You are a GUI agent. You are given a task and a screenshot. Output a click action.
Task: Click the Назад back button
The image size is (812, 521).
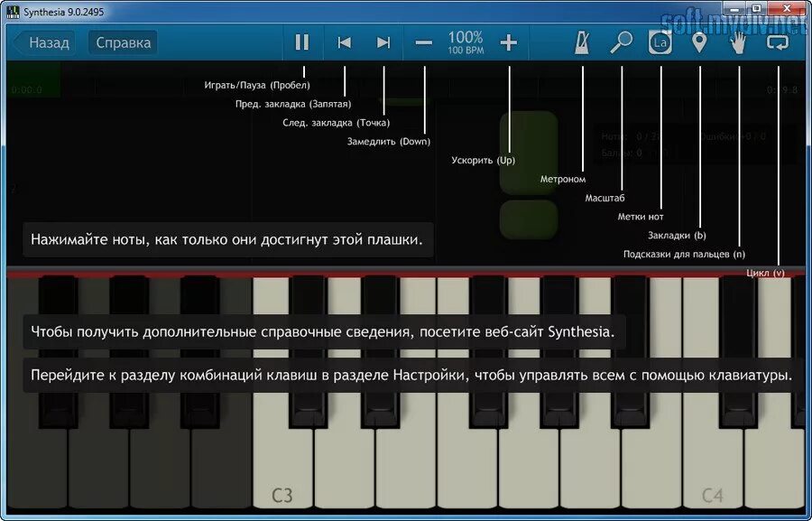click(x=45, y=42)
